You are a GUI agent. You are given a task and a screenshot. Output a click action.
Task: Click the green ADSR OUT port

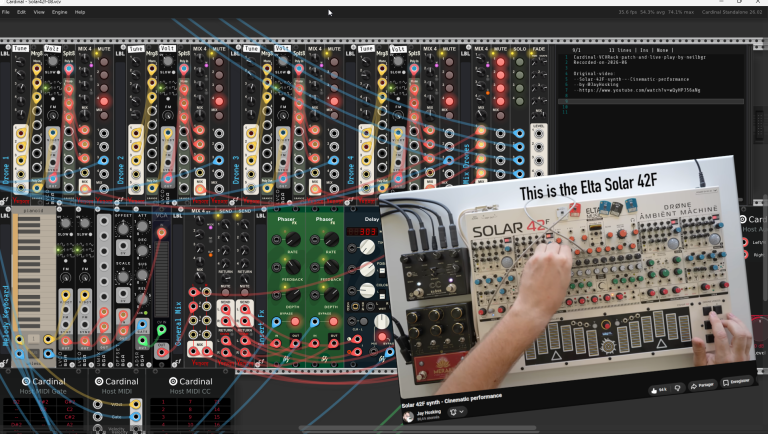pos(142,340)
